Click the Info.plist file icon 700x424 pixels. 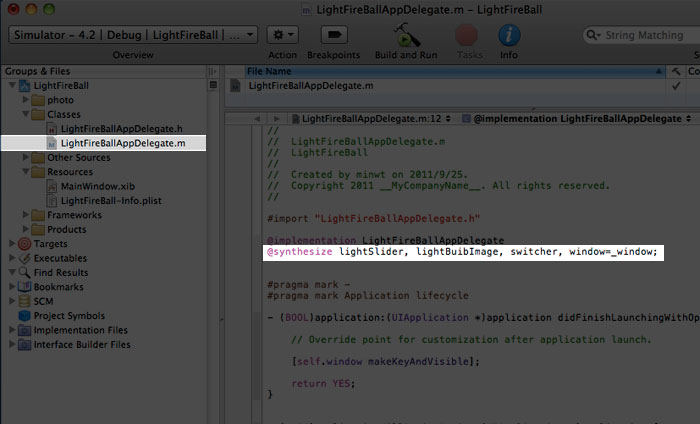(52, 200)
